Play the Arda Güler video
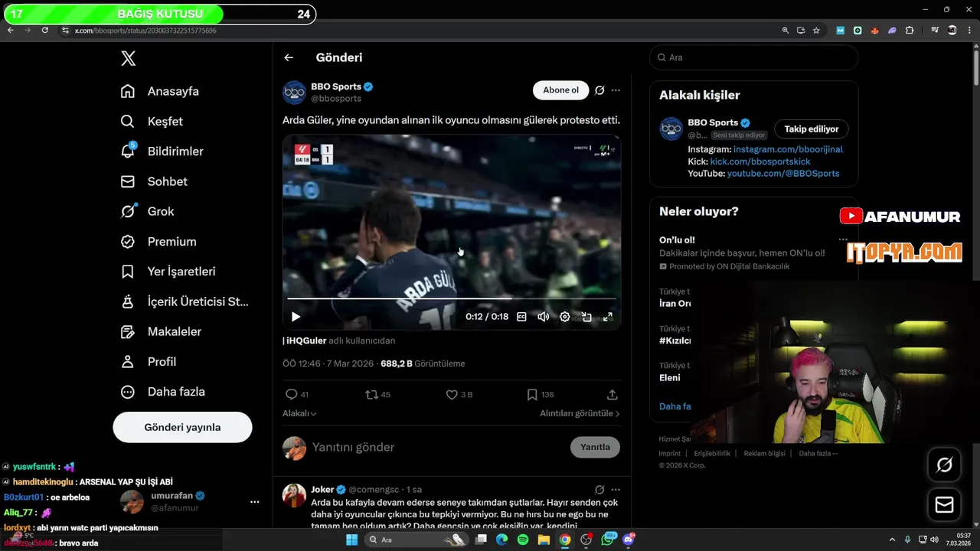 pos(296,317)
